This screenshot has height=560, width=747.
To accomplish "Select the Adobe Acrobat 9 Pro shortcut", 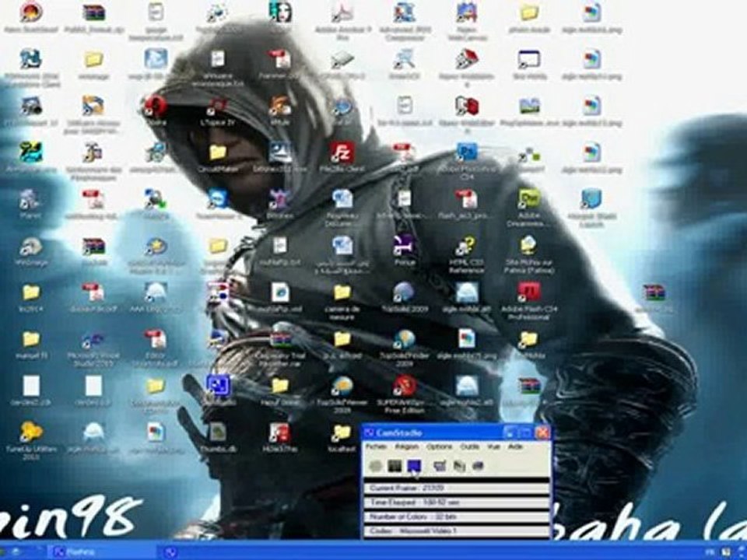I will [342, 20].
